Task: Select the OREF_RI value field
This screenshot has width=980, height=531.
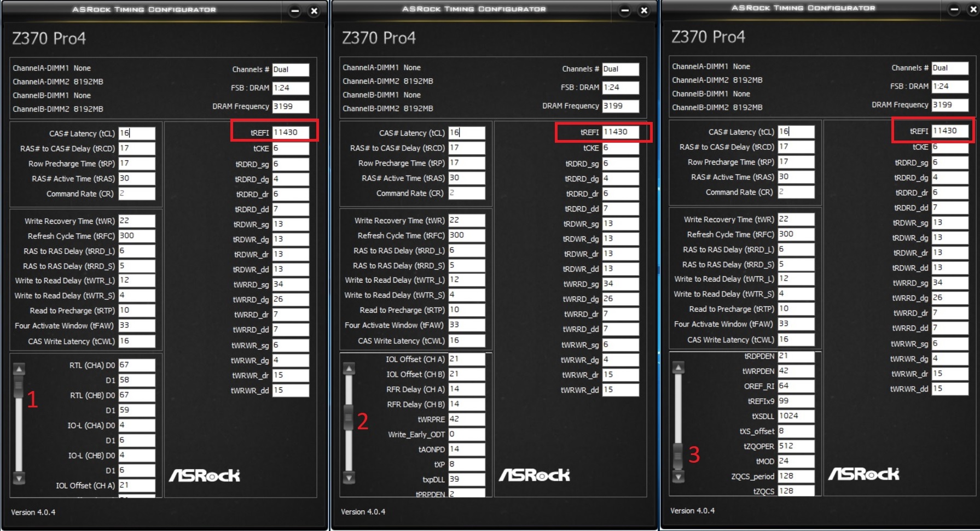Action: [796, 386]
